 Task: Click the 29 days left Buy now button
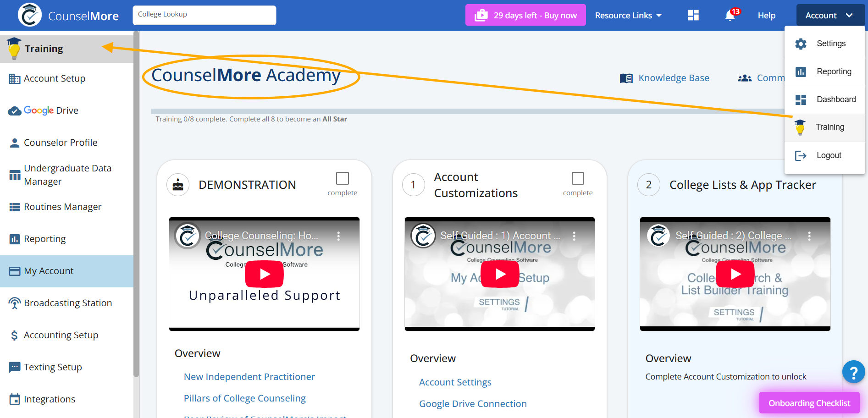click(x=525, y=16)
